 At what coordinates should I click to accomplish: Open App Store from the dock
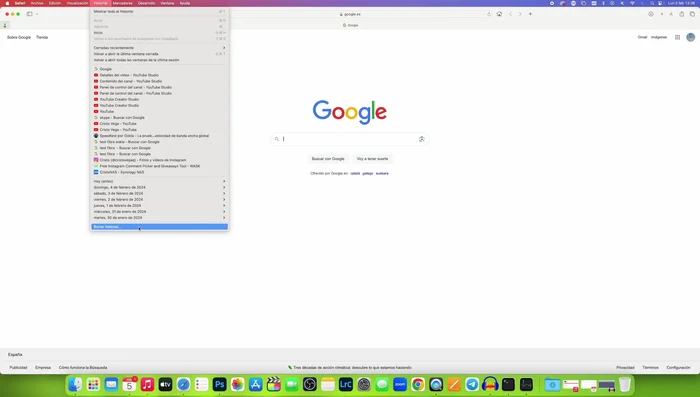(x=255, y=384)
